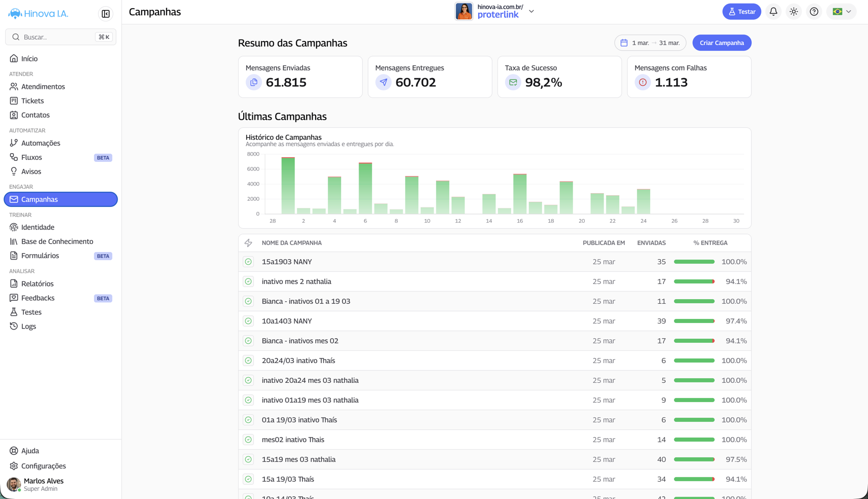Open the help question mark icon

tap(814, 12)
